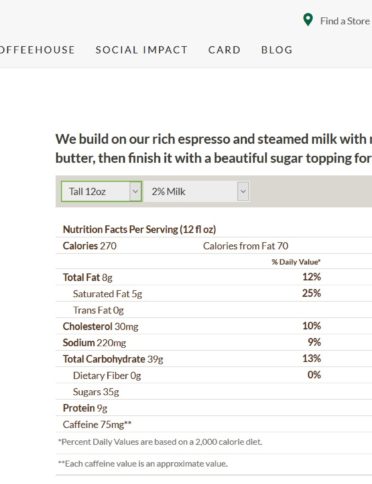Open the Coffeehouse menu item
This screenshot has height=484, width=372.
pos(37,50)
